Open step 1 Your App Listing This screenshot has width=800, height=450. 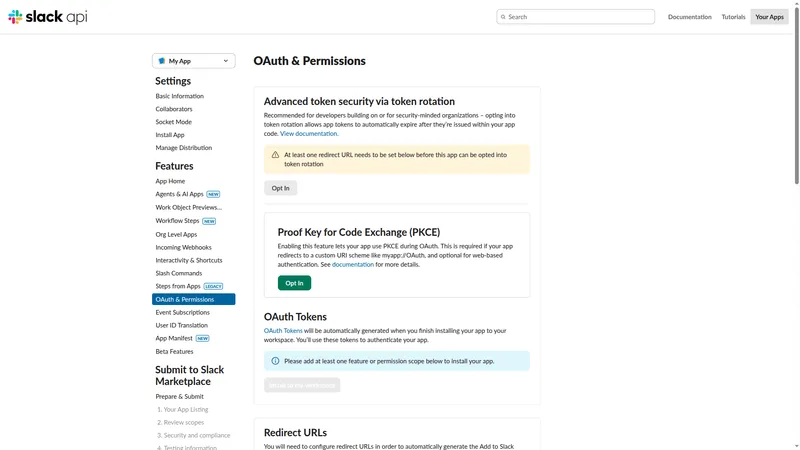(x=183, y=409)
